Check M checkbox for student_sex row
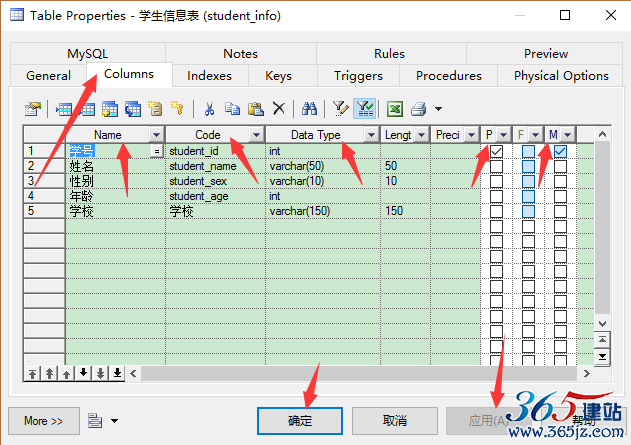The width and height of the screenshot is (631, 445). [560, 181]
